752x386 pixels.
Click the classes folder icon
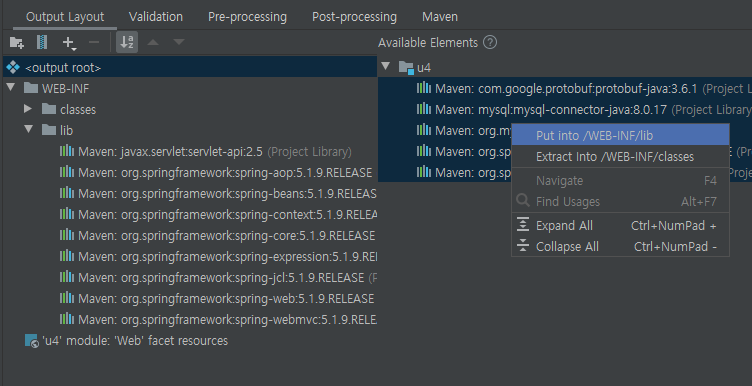pyautogui.click(x=49, y=109)
